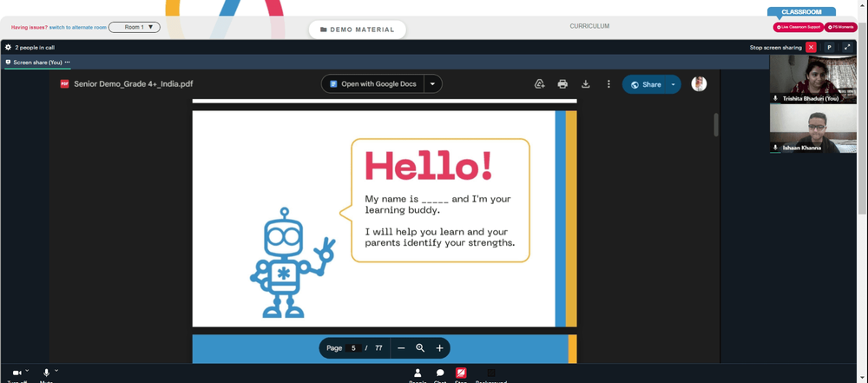868x383 pixels.
Task: Download the PDF file
Action: 586,84
